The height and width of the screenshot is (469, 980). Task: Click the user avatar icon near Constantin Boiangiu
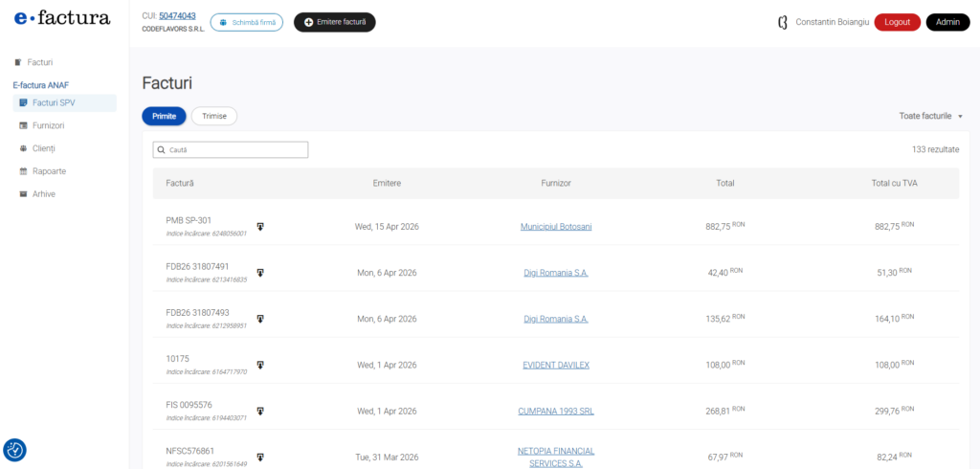tap(782, 22)
